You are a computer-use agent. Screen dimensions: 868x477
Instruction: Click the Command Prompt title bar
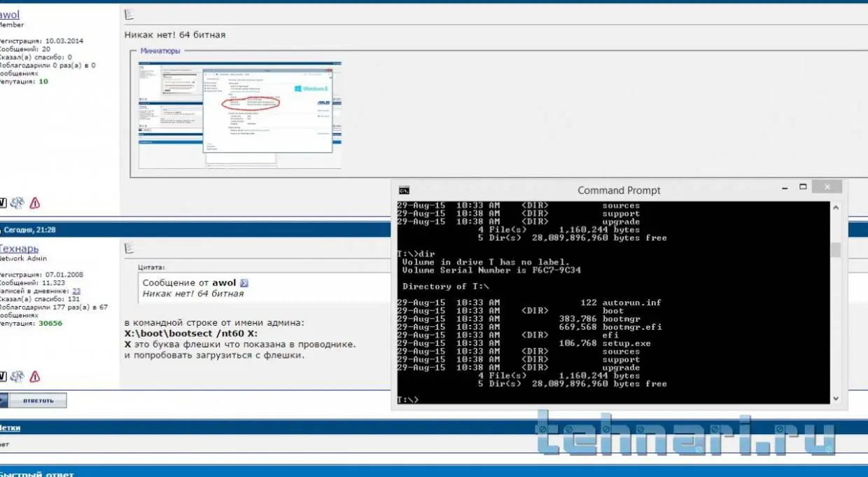point(619,190)
